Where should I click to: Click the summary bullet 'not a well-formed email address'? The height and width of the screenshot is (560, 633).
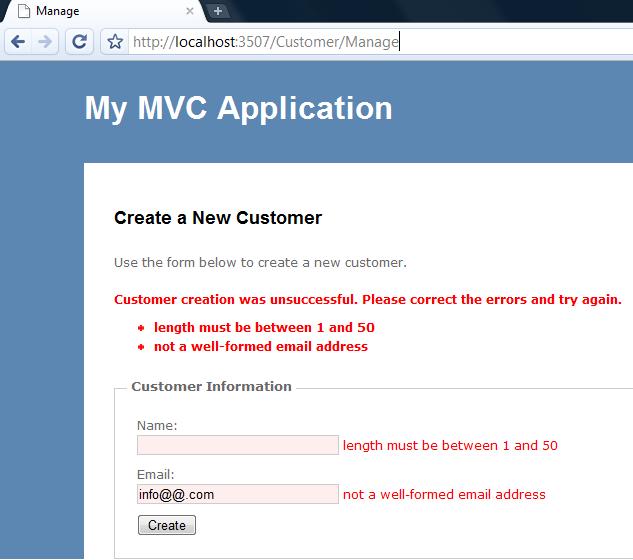click(261, 346)
